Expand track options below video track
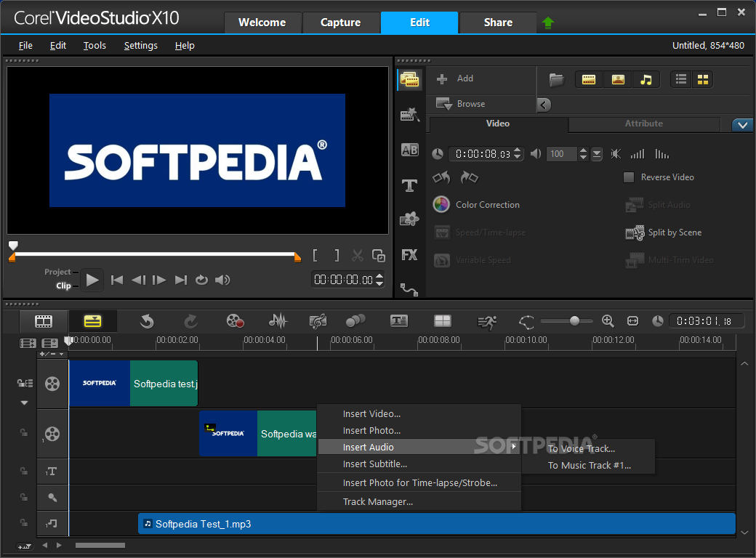 coord(24,403)
